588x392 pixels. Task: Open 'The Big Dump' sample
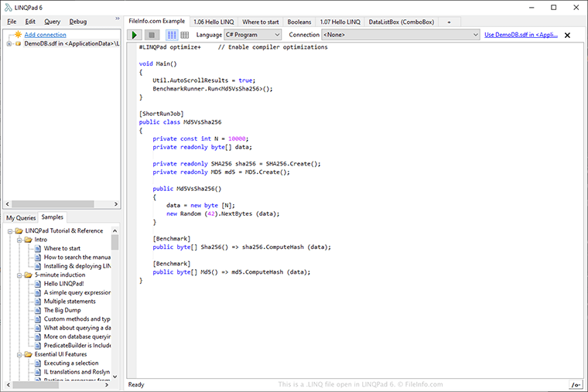[61, 310]
